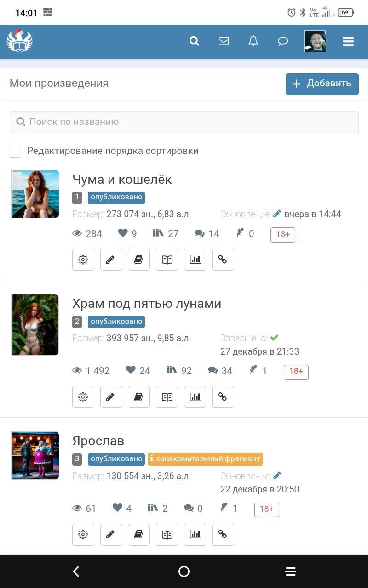Screen dimensions: 368x588
Task: Open the hamburger menu in the header
Action: [x=348, y=42]
